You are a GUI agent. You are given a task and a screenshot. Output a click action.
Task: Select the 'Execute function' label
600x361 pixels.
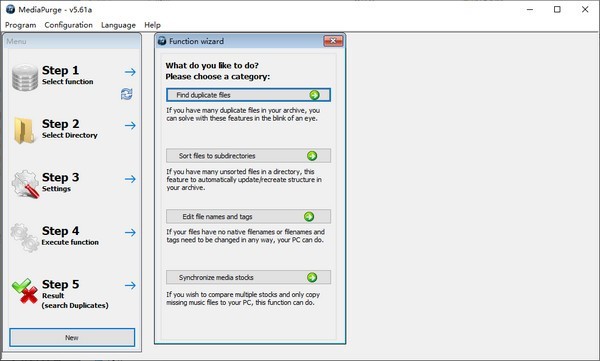70,242
